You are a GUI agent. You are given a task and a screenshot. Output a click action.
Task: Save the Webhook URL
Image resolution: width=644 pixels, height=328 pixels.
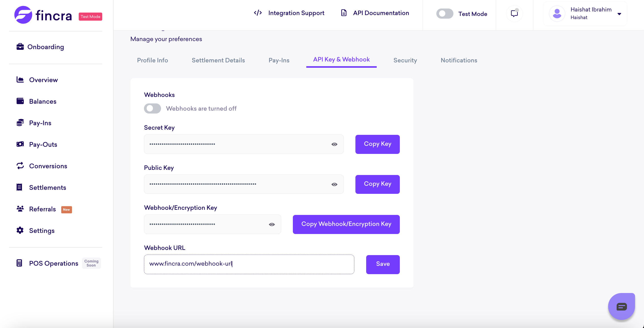click(383, 264)
